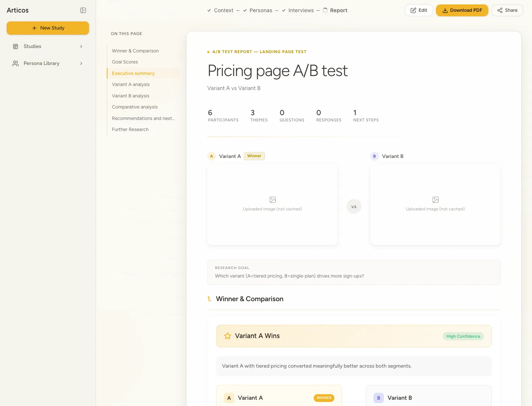Click the Variant B image placeholder icon
The height and width of the screenshot is (406, 532).
tap(436, 200)
